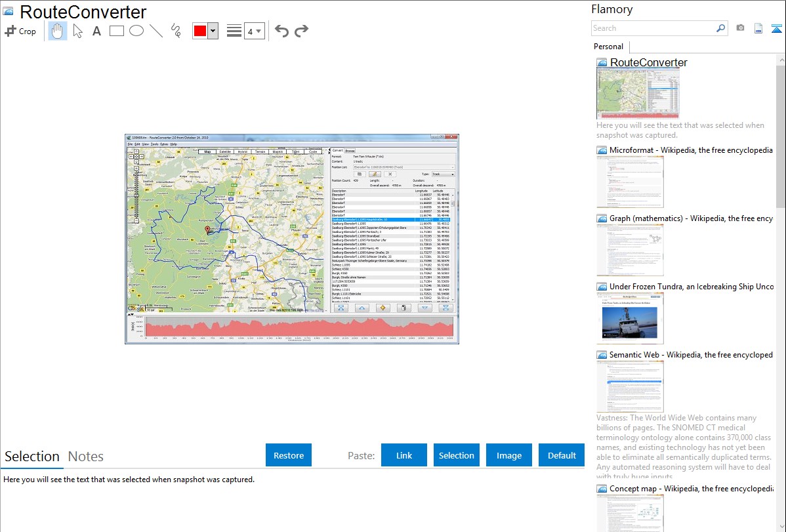The width and height of the screenshot is (786, 532).
Task: Open the color picker dropdown arrow
Action: [x=213, y=31]
